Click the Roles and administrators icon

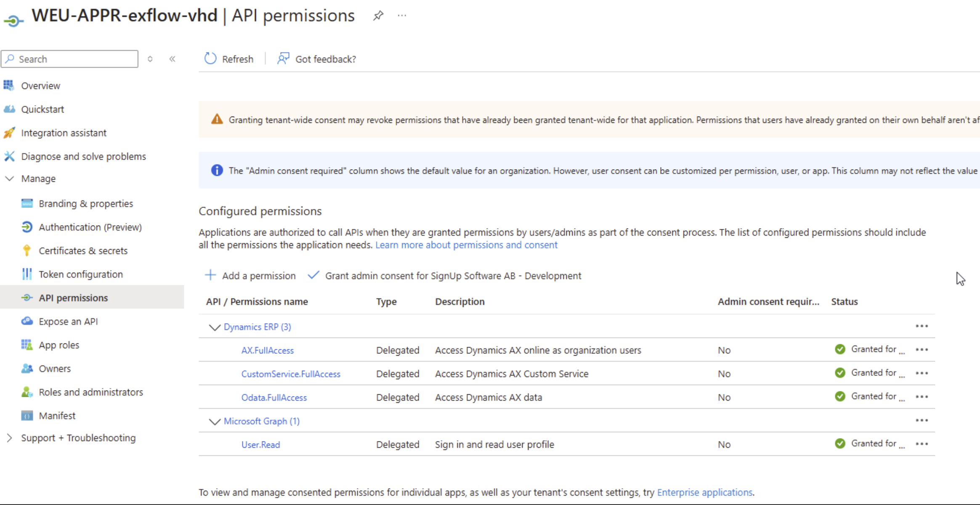(x=27, y=392)
